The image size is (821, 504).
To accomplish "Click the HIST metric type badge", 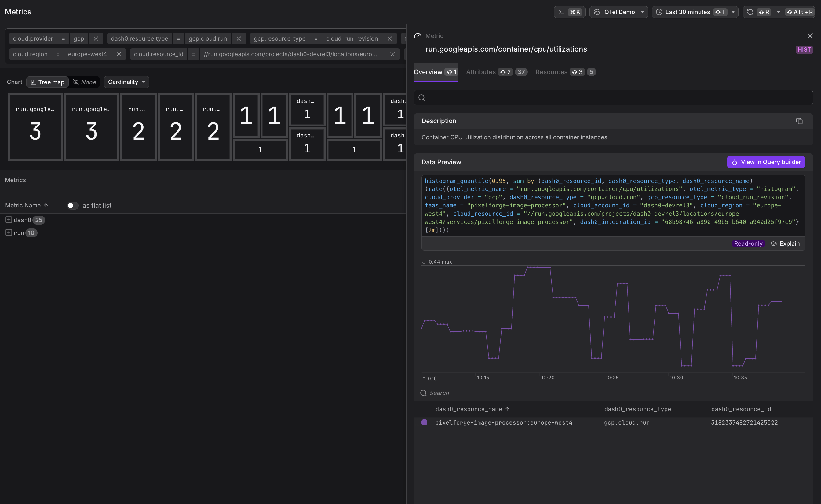I will 804,50.
